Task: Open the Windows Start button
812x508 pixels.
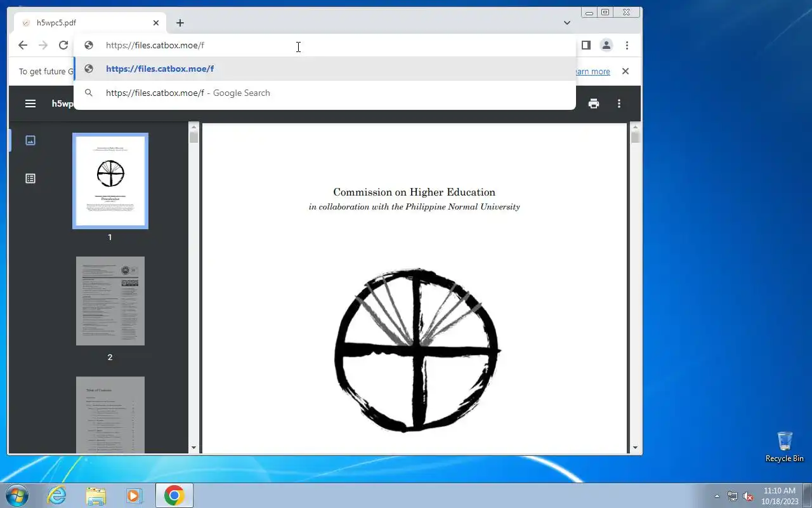Action: click(17, 495)
